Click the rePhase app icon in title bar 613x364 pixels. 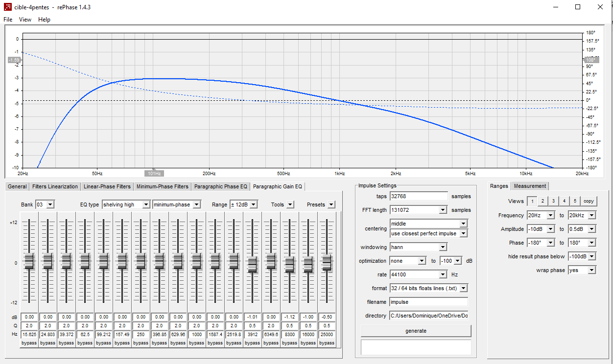point(8,7)
